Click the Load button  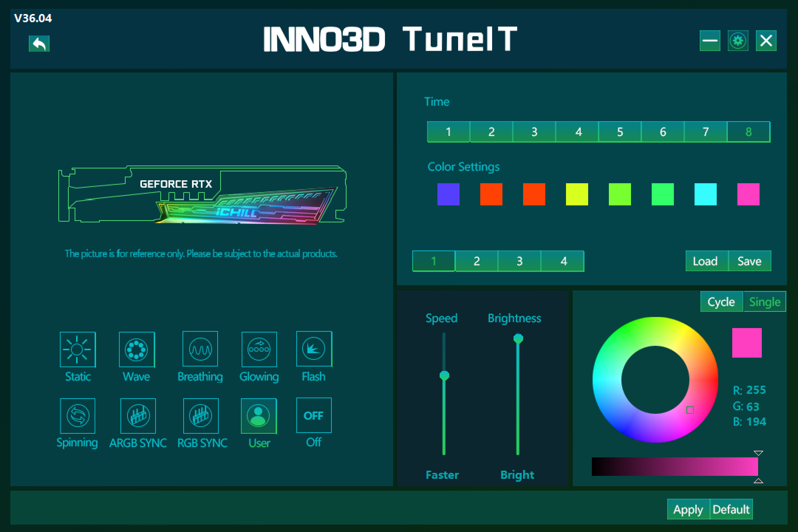click(707, 261)
